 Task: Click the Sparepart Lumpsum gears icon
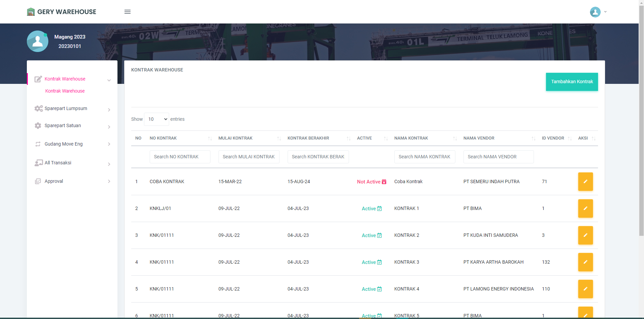coord(39,108)
